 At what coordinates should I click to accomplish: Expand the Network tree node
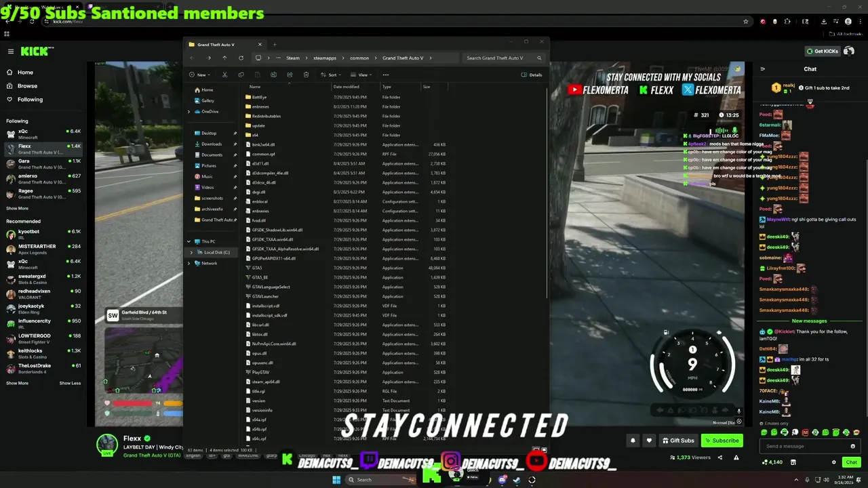point(189,263)
